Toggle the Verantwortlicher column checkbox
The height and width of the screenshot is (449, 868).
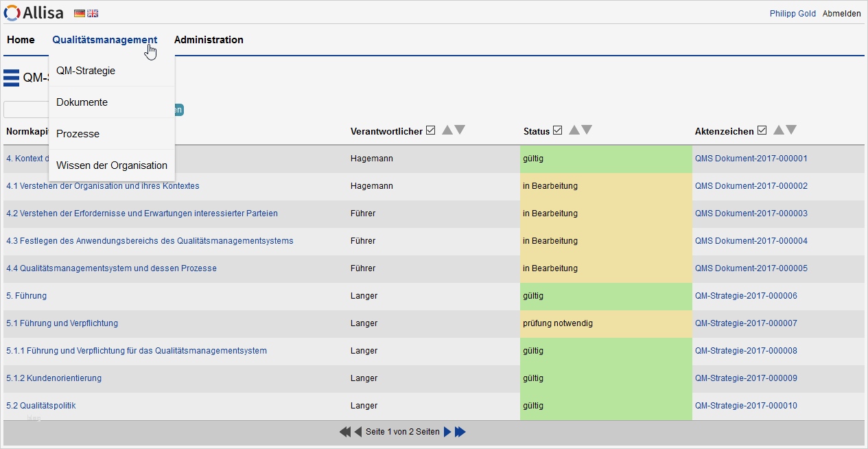431,130
